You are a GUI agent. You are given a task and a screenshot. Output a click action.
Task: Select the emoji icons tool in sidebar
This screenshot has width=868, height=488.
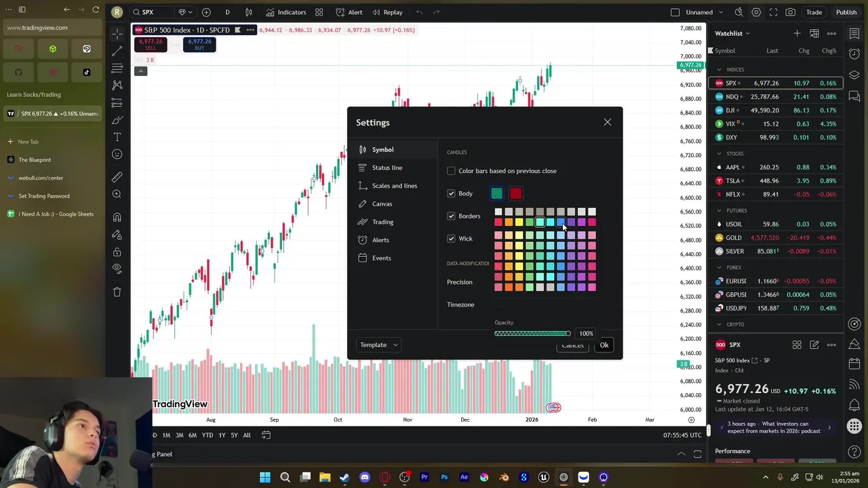[x=117, y=155]
